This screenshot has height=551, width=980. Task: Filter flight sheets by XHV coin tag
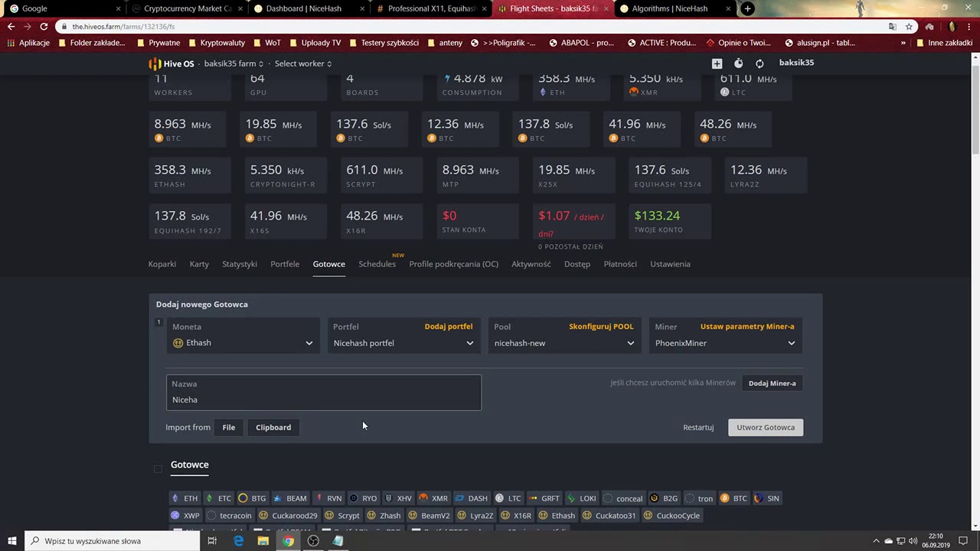point(397,498)
